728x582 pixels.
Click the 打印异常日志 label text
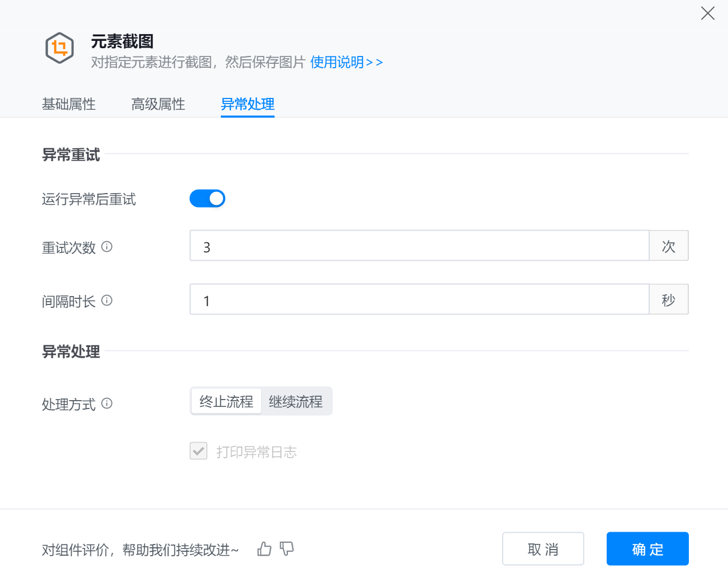click(x=257, y=452)
